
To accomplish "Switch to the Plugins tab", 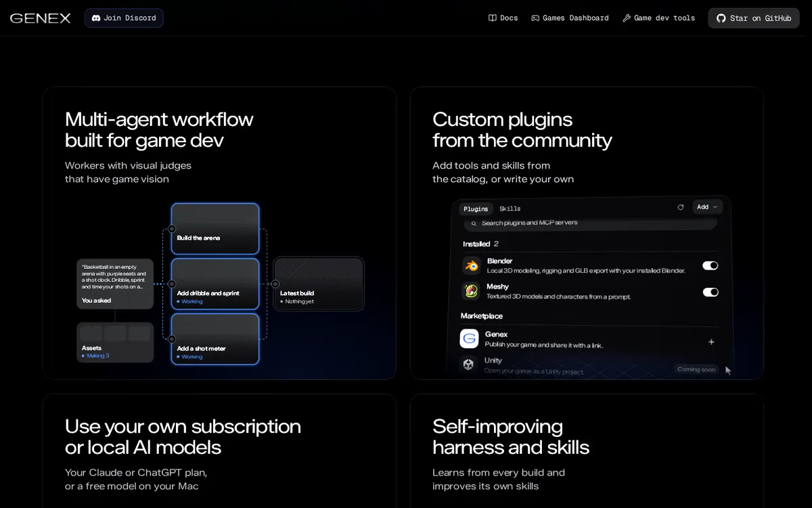I will click(x=476, y=209).
